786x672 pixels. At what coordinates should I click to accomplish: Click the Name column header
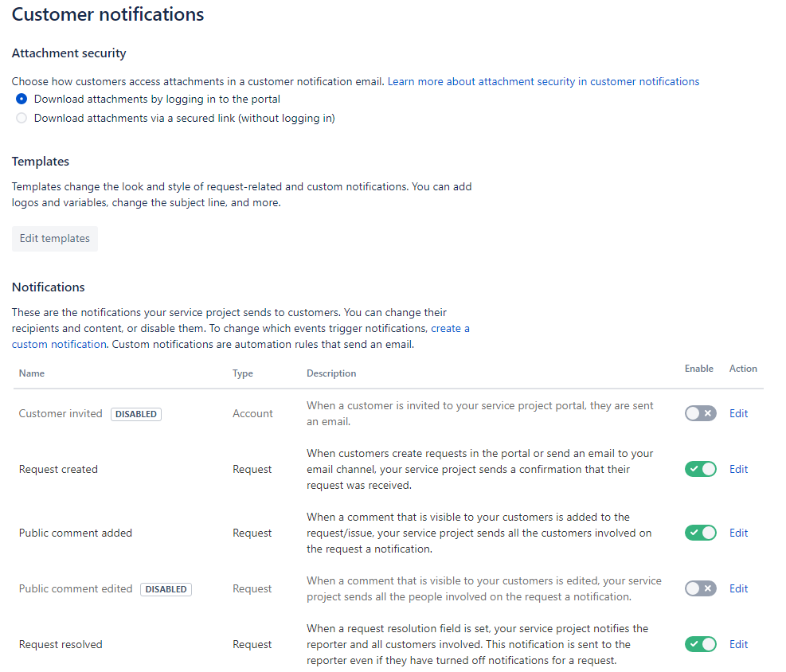32,373
